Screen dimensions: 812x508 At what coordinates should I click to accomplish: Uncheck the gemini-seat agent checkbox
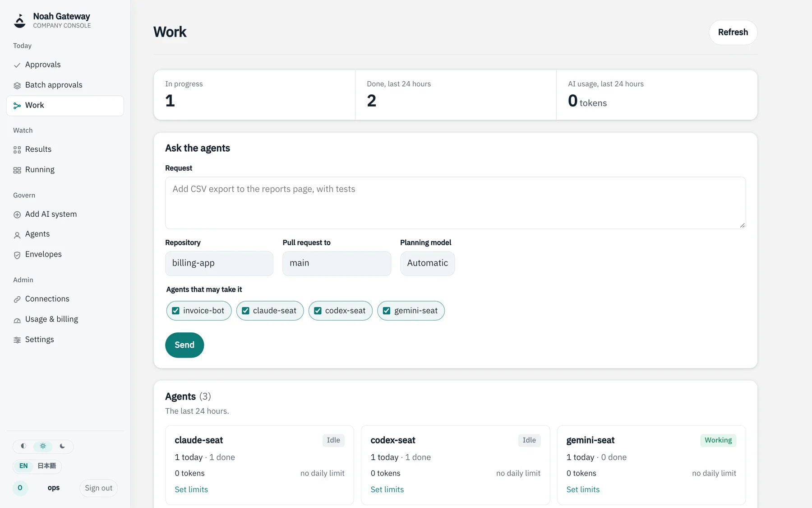point(387,311)
